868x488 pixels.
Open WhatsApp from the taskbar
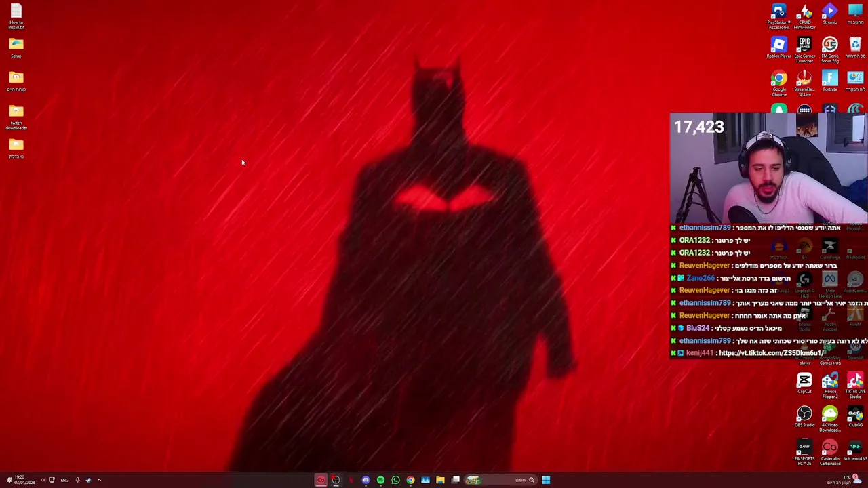pyautogui.click(x=395, y=480)
